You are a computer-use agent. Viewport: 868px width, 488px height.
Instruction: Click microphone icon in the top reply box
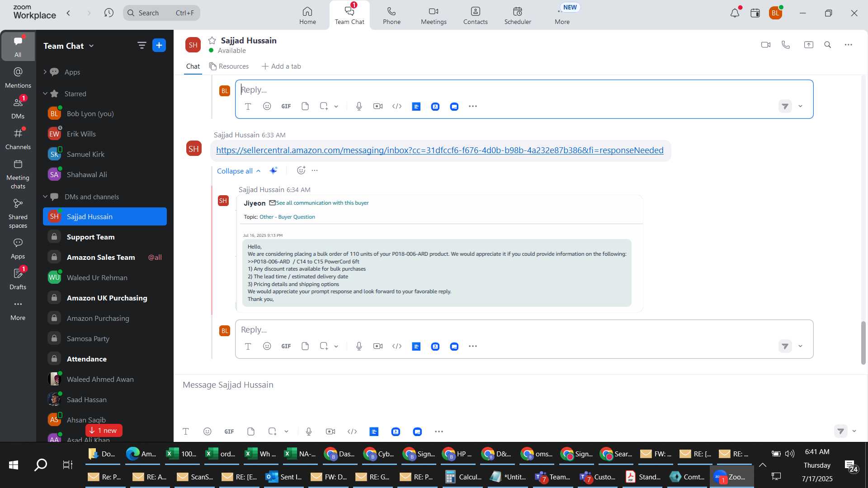coord(359,106)
